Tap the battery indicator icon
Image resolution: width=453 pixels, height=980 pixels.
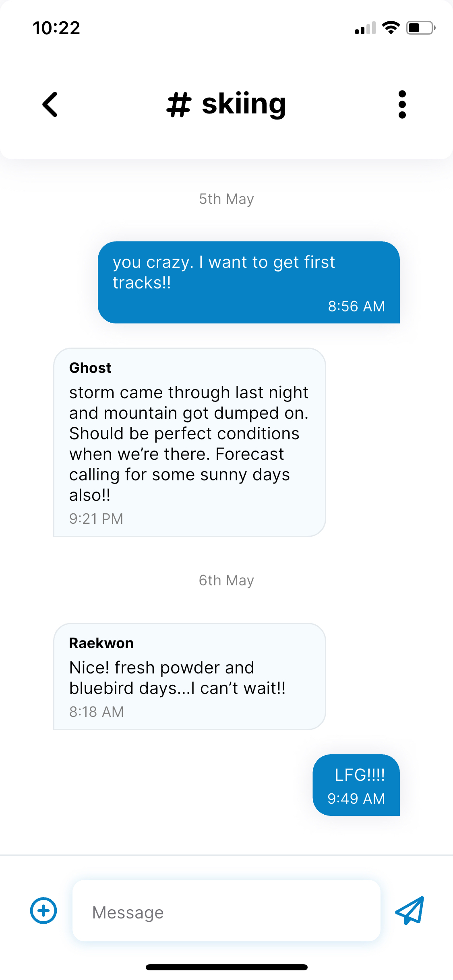point(421,28)
